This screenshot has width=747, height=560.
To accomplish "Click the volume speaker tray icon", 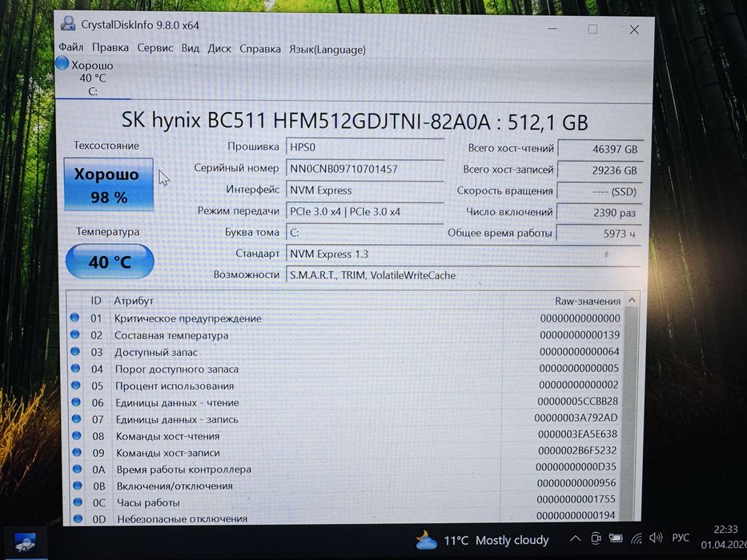I will (x=656, y=538).
